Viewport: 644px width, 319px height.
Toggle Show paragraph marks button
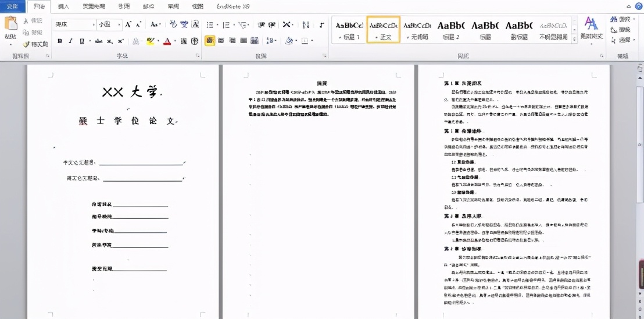coord(322,25)
